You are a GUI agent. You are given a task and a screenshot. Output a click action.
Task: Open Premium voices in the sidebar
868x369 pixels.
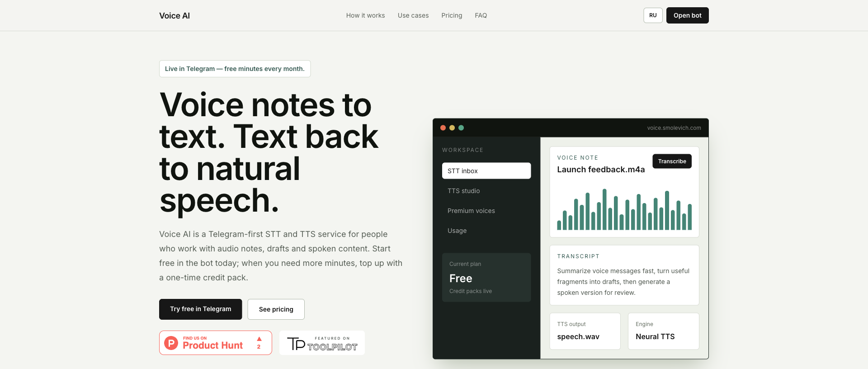486,211
